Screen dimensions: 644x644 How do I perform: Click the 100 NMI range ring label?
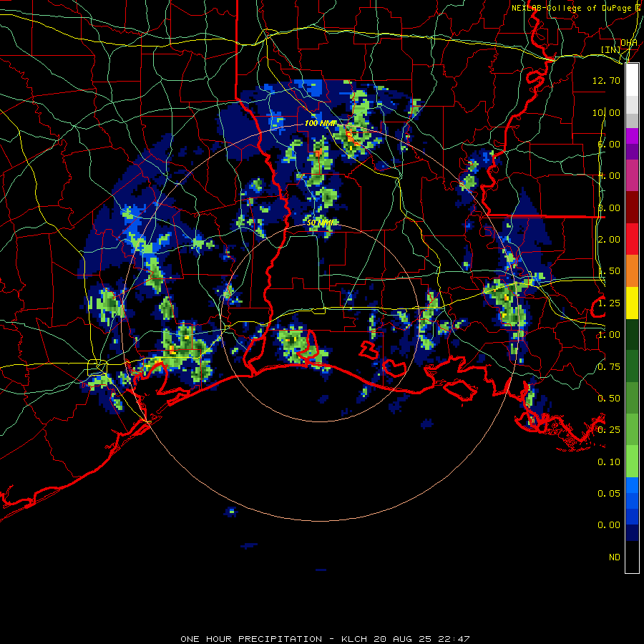tap(320, 123)
